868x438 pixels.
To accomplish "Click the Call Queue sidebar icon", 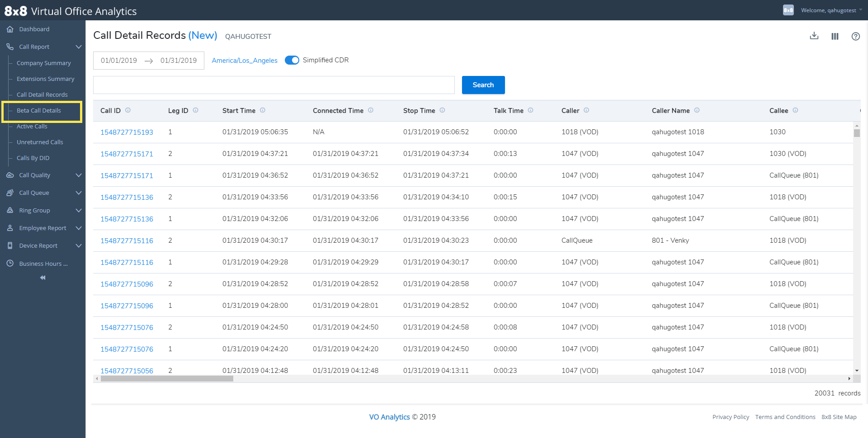I will point(10,193).
